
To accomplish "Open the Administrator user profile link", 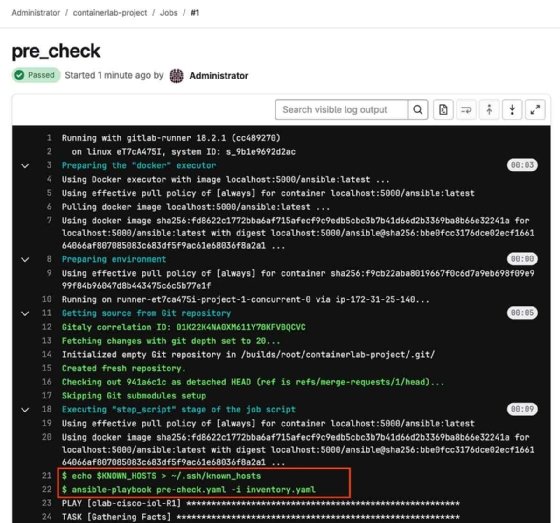I will click(x=219, y=76).
